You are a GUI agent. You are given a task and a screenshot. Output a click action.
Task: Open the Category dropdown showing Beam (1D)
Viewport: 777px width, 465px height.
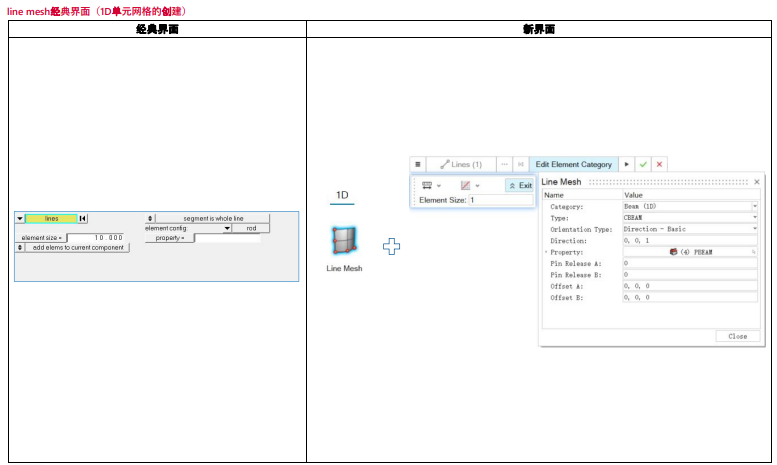755,206
